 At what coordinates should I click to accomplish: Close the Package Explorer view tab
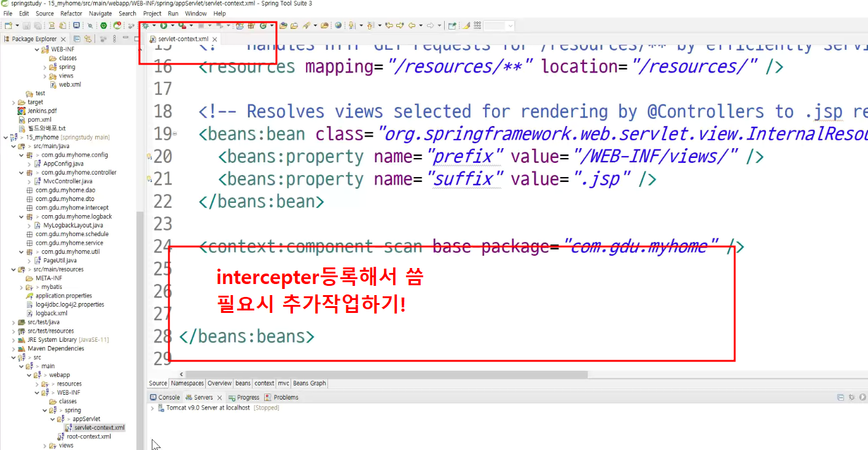pyautogui.click(x=63, y=39)
